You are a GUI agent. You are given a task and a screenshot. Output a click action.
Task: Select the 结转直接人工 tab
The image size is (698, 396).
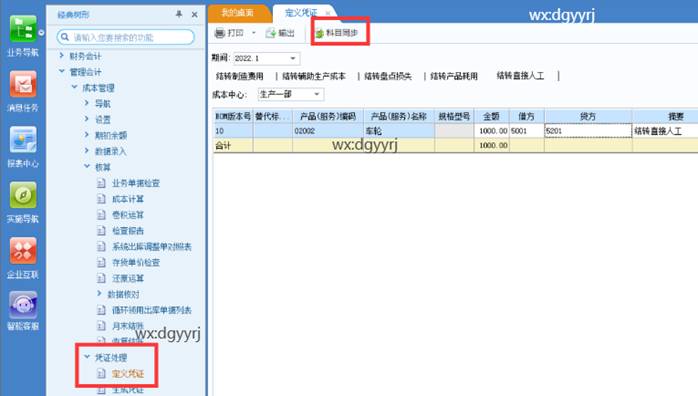click(520, 76)
